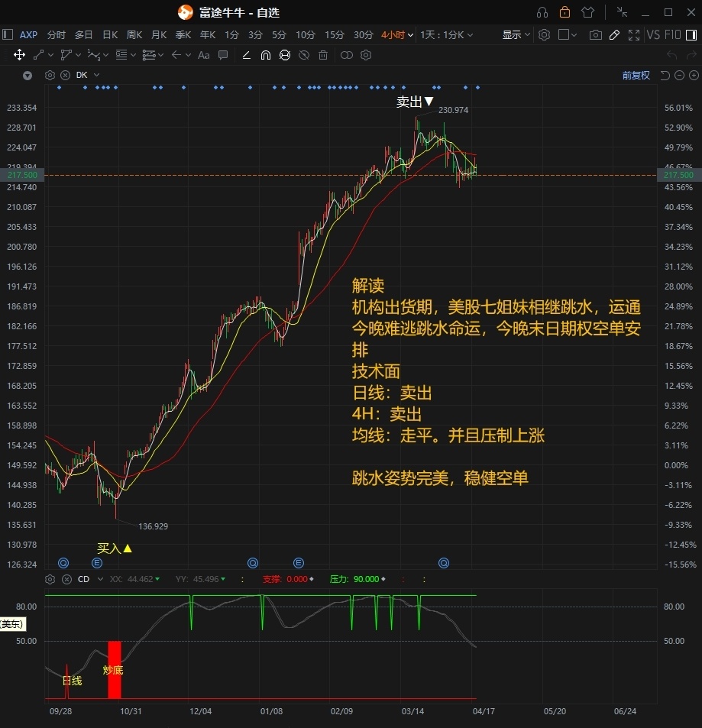
Task: Toggle drawings visibility eye icon
Action: click(x=304, y=55)
